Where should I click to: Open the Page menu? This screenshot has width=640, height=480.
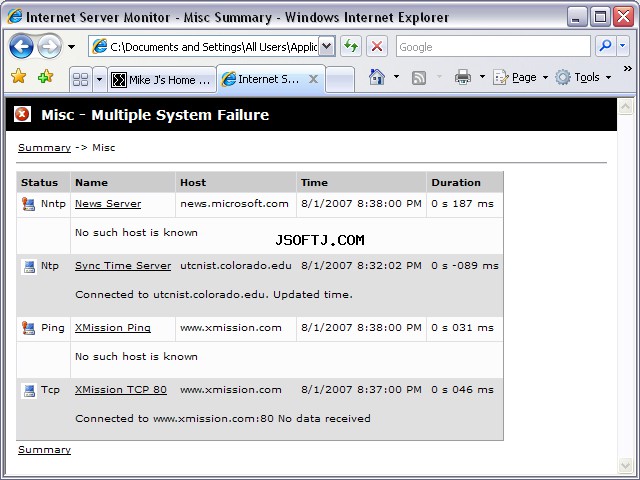(x=520, y=77)
